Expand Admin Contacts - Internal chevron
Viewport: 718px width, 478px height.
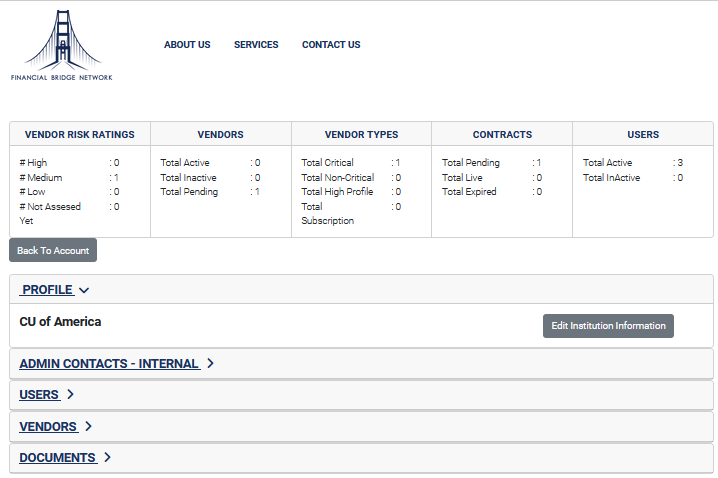(x=210, y=364)
